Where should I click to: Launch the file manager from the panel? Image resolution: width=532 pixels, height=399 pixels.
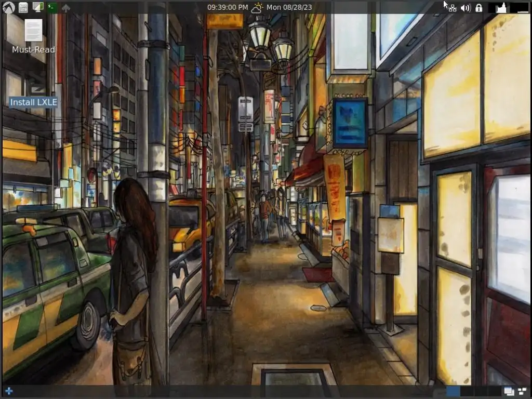pyautogui.click(x=23, y=7)
